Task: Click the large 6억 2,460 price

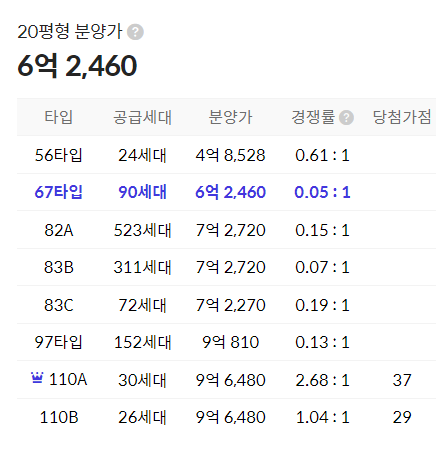Action: pyautogui.click(x=77, y=66)
